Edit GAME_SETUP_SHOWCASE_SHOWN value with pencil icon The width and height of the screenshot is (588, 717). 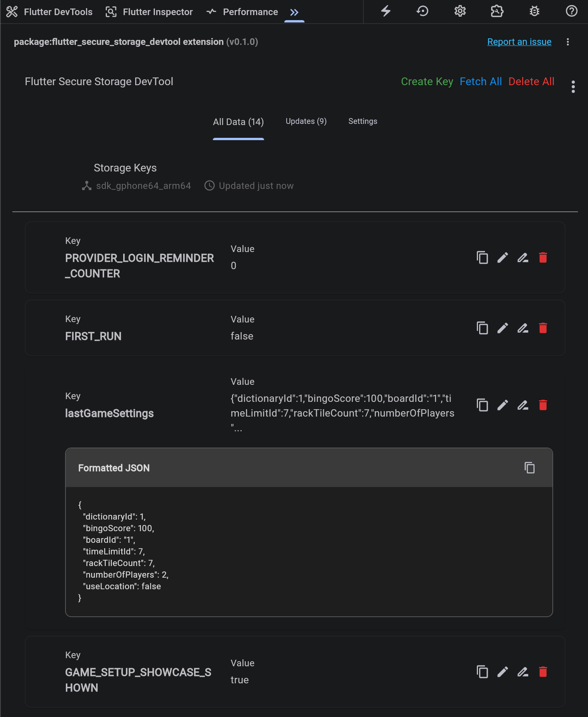pos(502,672)
